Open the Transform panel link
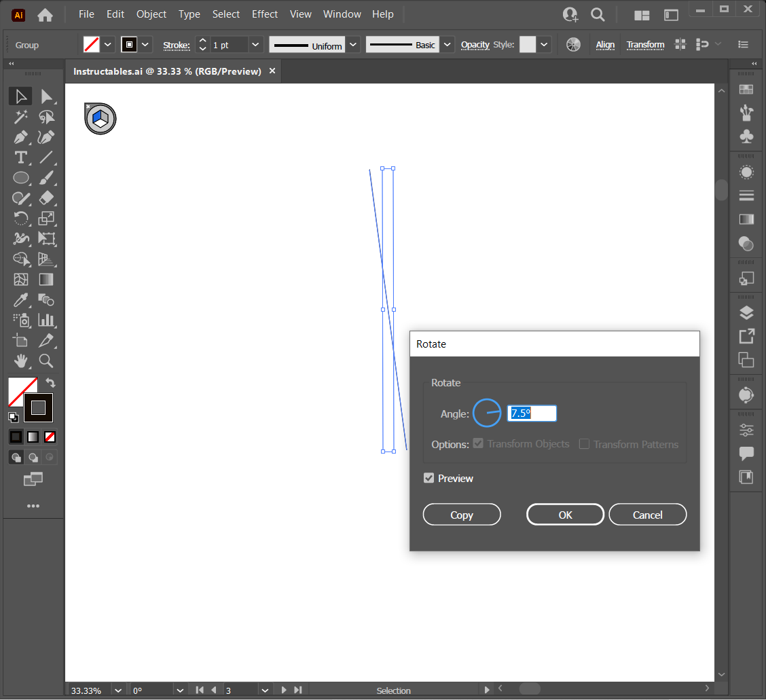The width and height of the screenshot is (766, 700). point(645,44)
